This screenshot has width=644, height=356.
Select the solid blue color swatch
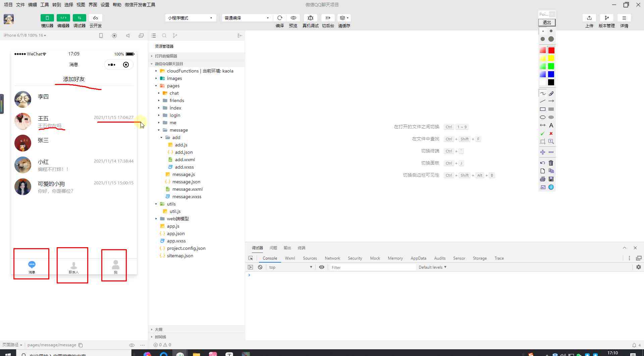[551, 75]
